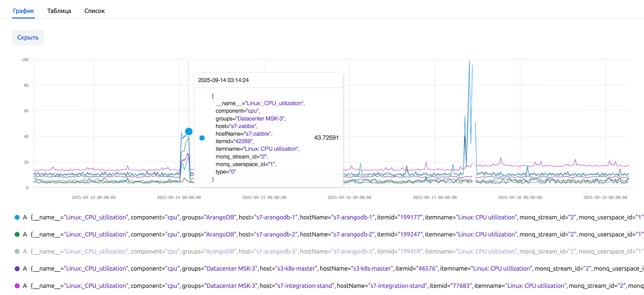Toggle s7-arangodb-2 legend entry visibility
This screenshot has height=295, width=644.
(216, 235)
